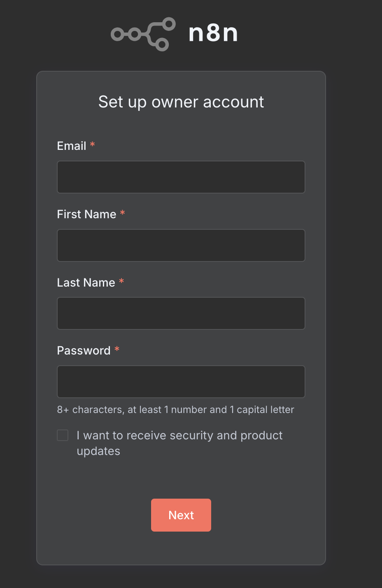Click into the First Name field
382x588 pixels.
pos(181,245)
